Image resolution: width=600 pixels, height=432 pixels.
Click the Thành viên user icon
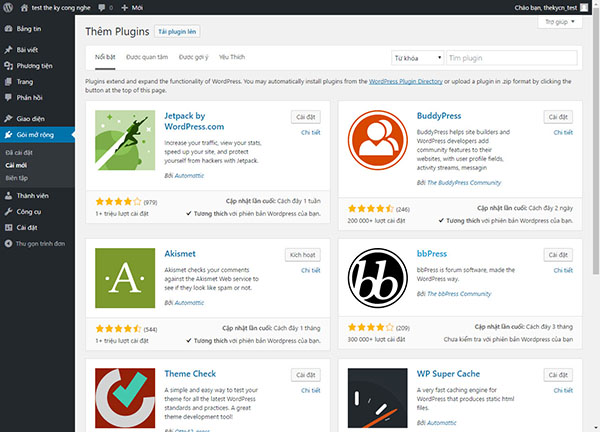coord(8,196)
